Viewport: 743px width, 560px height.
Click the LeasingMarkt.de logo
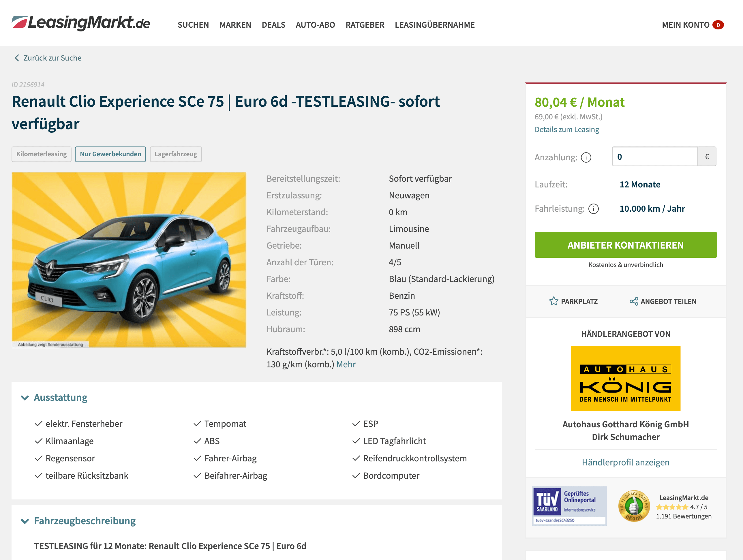coord(80,23)
